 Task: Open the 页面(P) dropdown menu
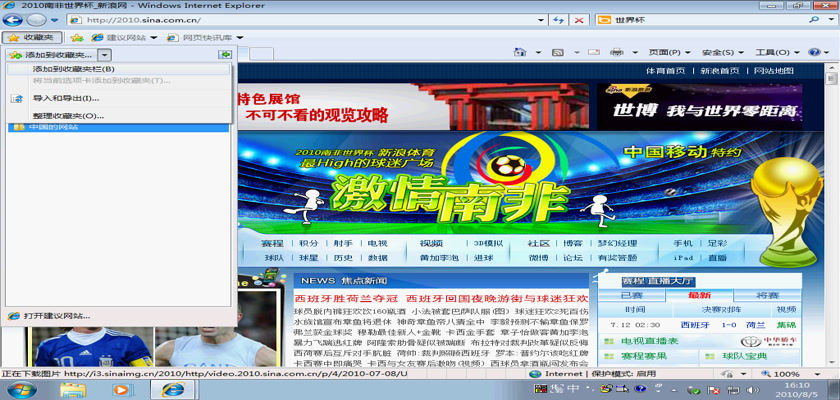tap(663, 51)
